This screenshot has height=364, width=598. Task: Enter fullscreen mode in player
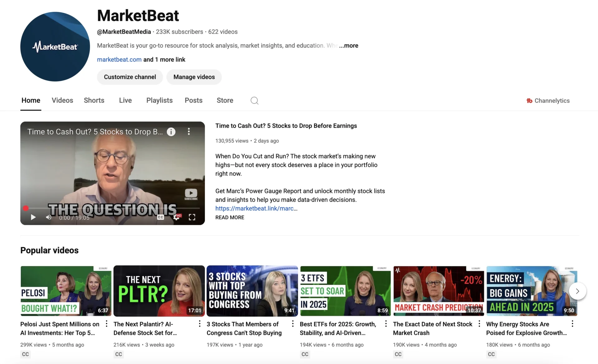coord(192,217)
